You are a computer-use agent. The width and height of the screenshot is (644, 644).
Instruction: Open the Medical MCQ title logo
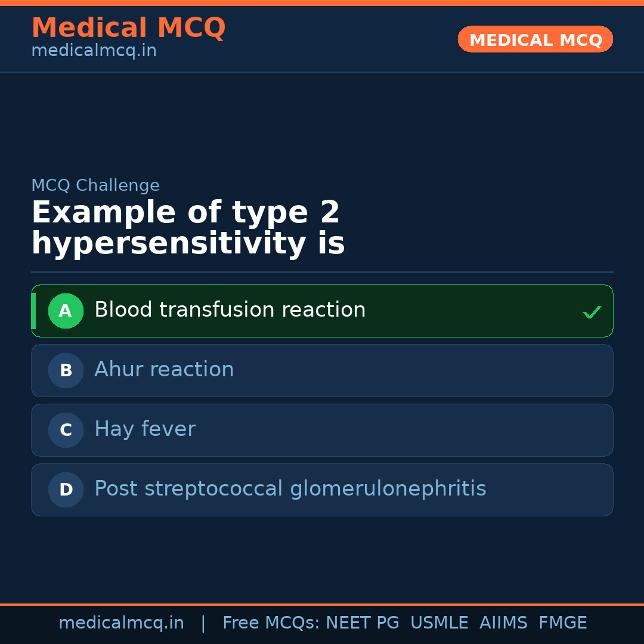128,28
